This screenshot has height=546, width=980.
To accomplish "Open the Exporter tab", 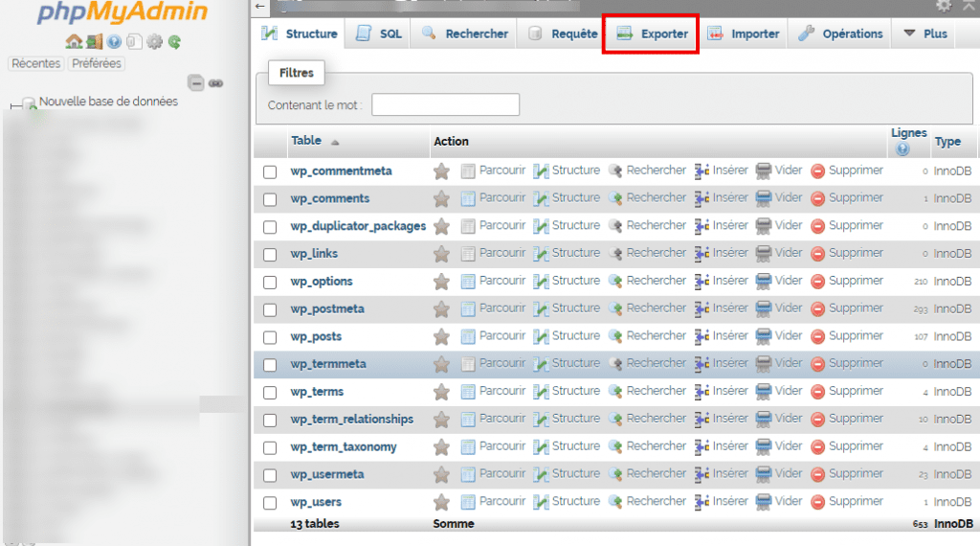I will [651, 34].
